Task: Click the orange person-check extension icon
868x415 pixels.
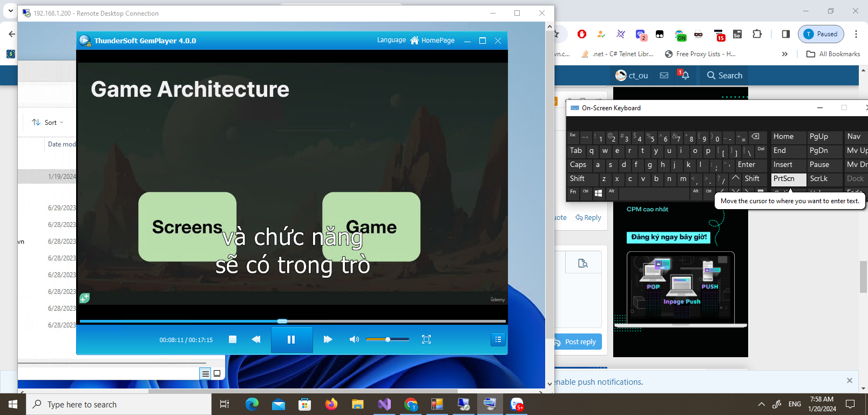Action: pyautogui.click(x=601, y=34)
